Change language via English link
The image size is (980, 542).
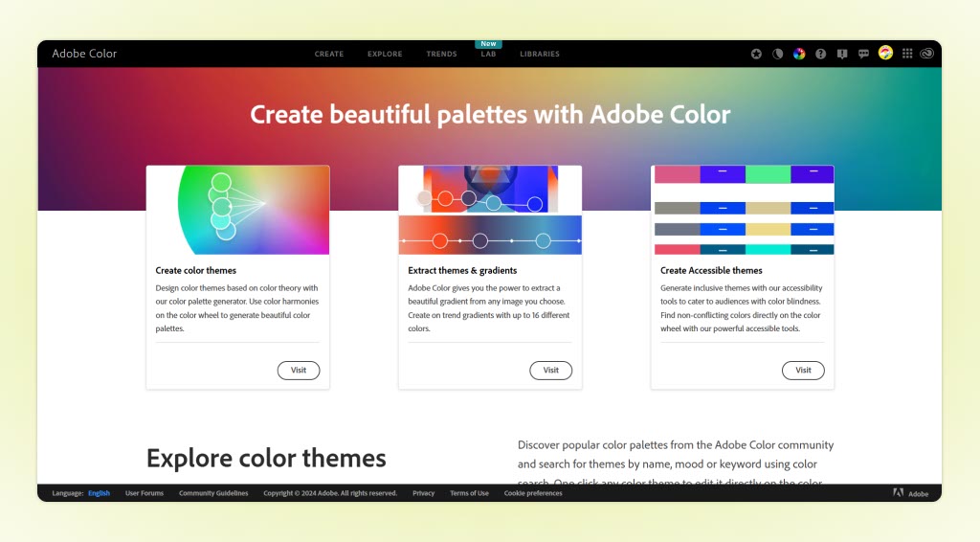(x=99, y=493)
